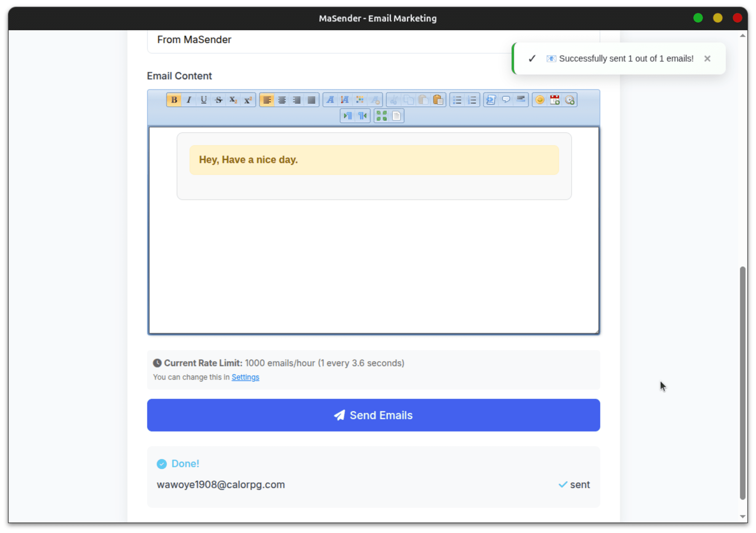Click the 'Done!' status heading
Viewport: 756px width, 533px height.
pyautogui.click(x=185, y=464)
